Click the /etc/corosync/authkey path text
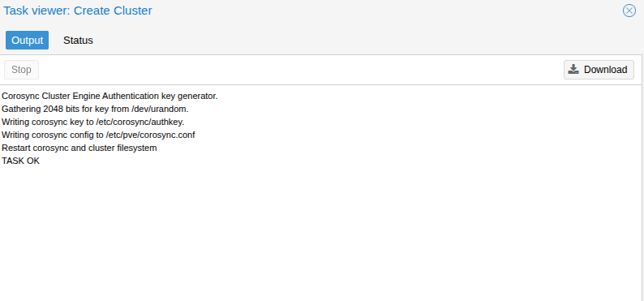The image size is (644, 301). 140,122
